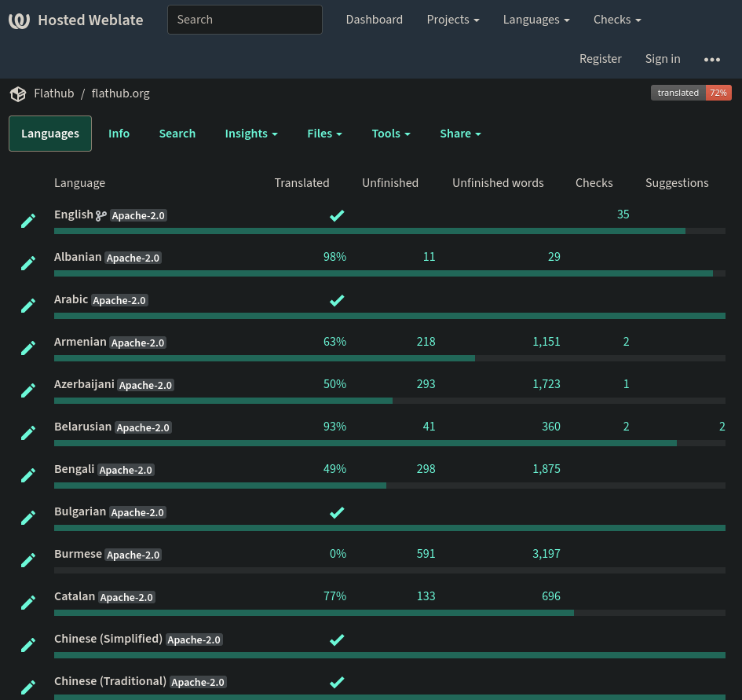Click the Catalan progress bar
The width and height of the screenshot is (742, 700).
click(x=389, y=613)
